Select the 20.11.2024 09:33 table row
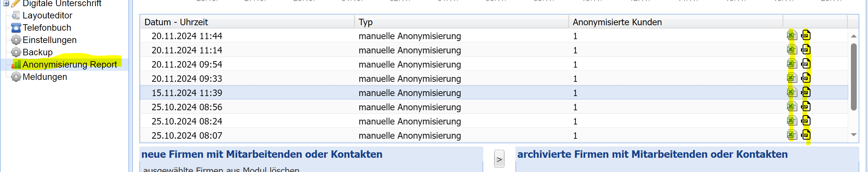This screenshot has width=868, height=172. tap(494, 78)
